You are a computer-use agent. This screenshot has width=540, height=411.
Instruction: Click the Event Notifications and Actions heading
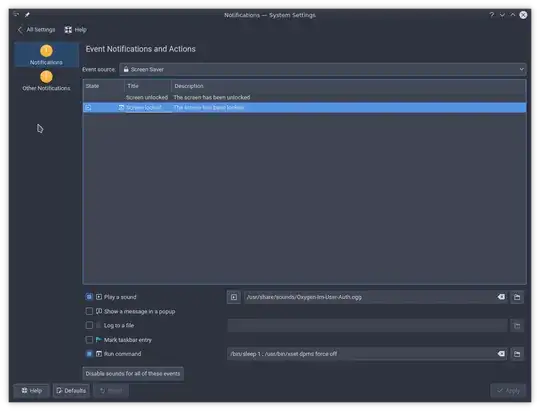click(x=141, y=49)
